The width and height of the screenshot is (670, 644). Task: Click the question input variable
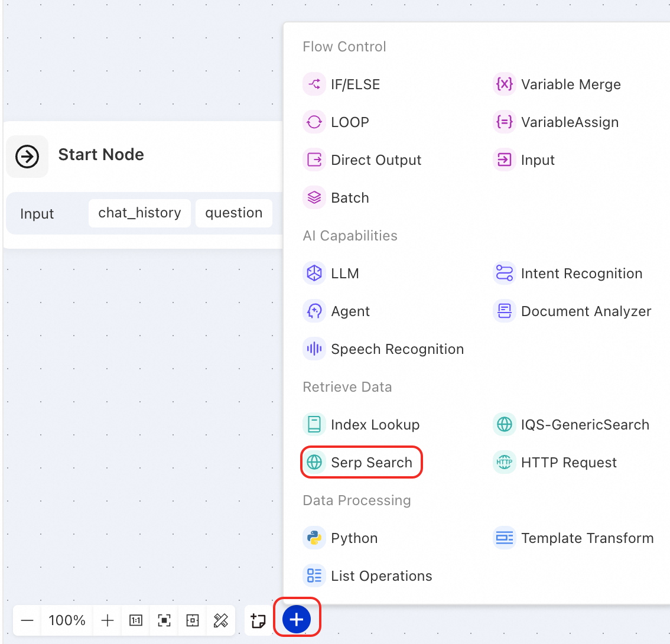click(x=234, y=213)
